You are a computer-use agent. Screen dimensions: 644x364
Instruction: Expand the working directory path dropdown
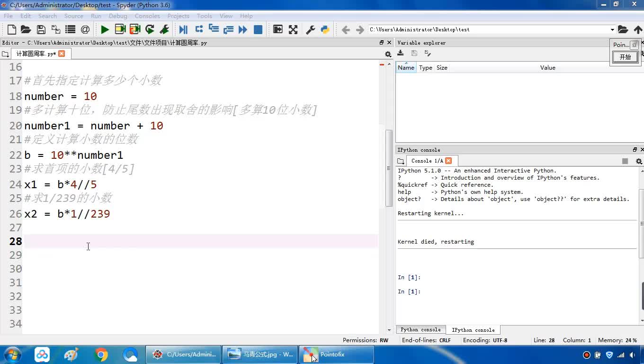tap(612, 29)
